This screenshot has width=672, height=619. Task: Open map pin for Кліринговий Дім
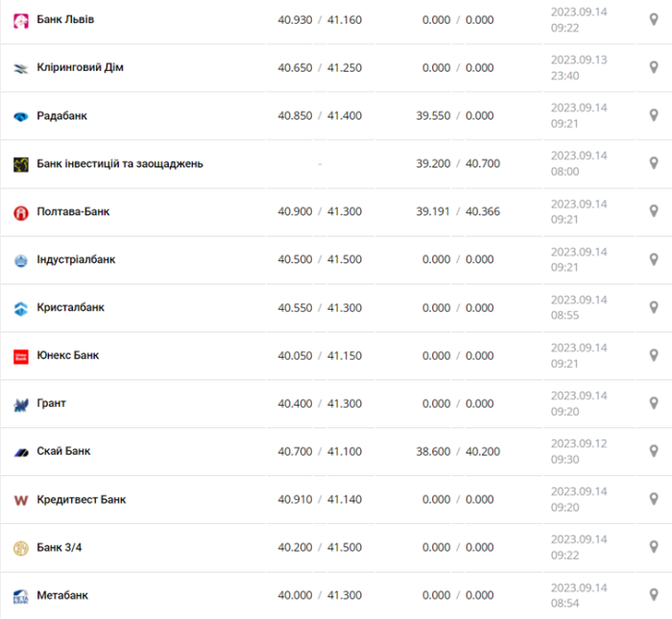click(653, 68)
